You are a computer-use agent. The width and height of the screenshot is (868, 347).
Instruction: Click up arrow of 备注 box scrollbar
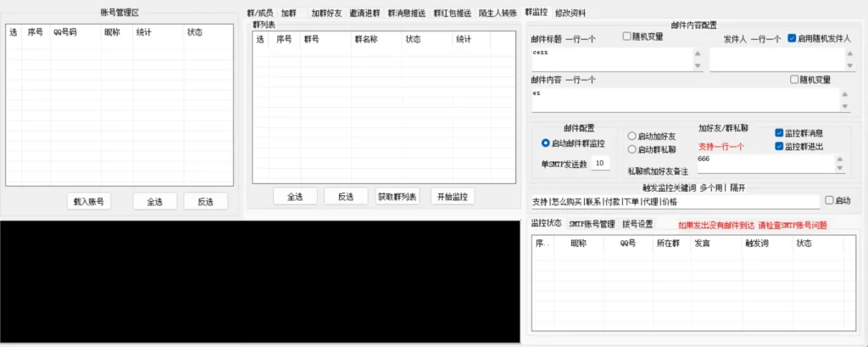point(840,160)
